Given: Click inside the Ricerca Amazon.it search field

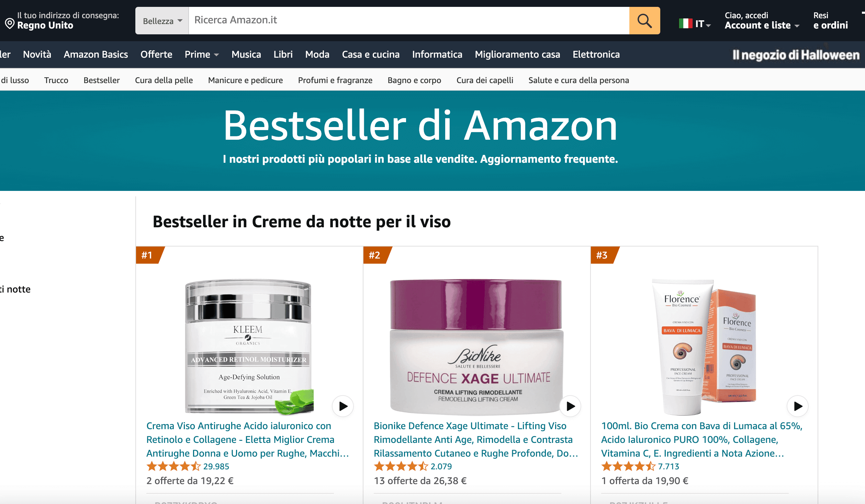Looking at the screenshot, I should (x=409, y=21).
